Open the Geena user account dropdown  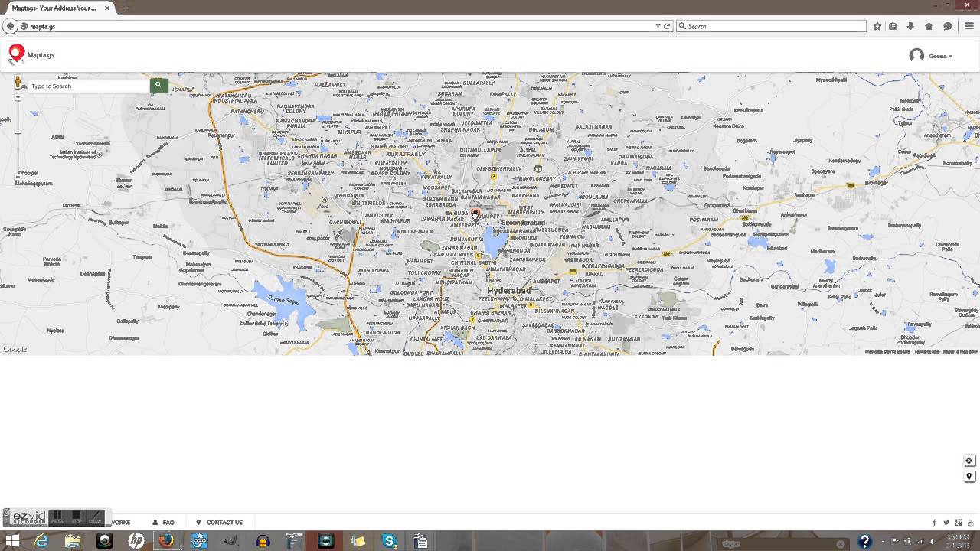tap(940, 56)
